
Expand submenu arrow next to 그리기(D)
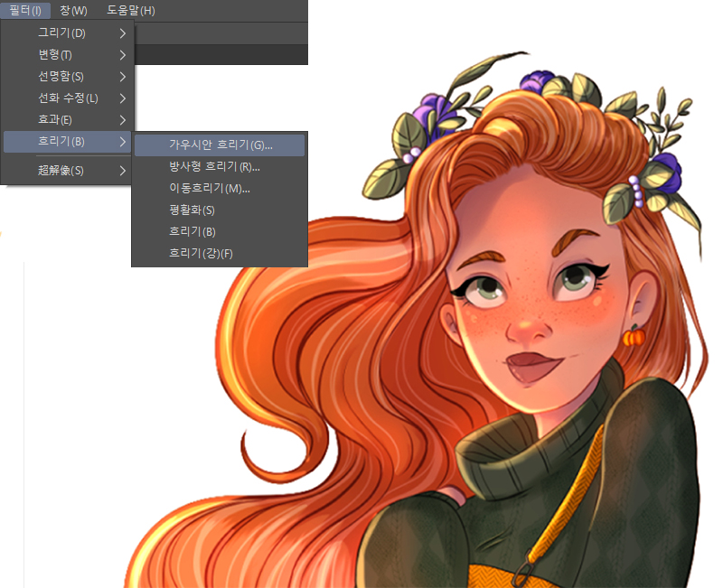[123, 33]
